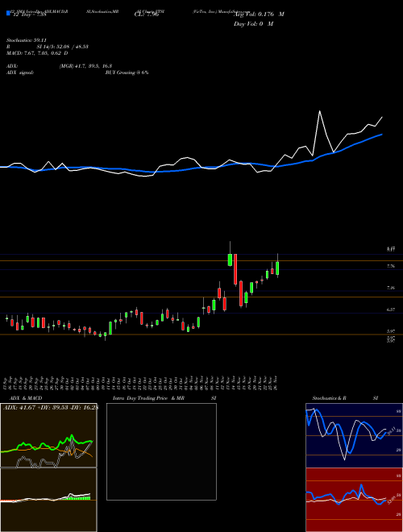The image size is (403, 532).
Task: Click the blue stochastics chart panel
Action: [x=354, y=435]
